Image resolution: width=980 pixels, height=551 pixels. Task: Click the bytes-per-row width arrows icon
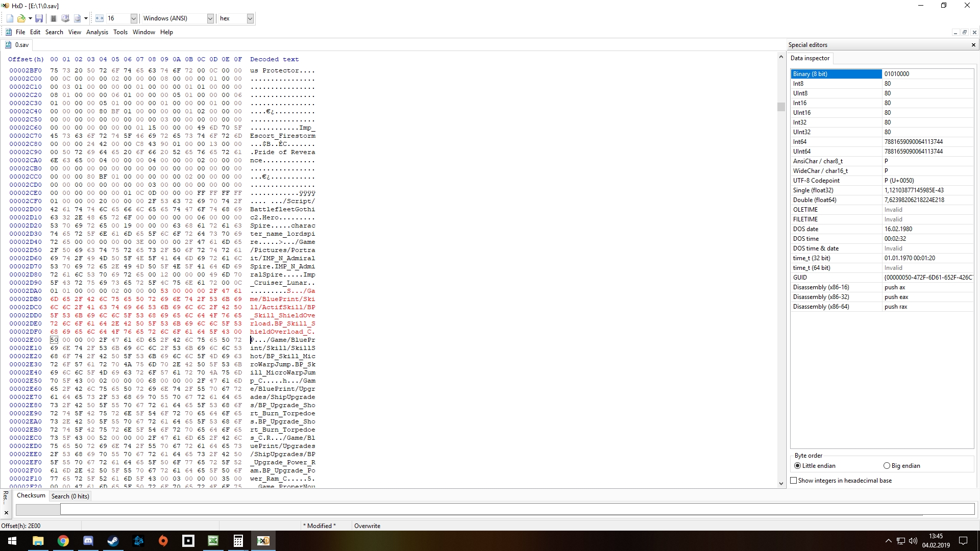coord(100,18)
